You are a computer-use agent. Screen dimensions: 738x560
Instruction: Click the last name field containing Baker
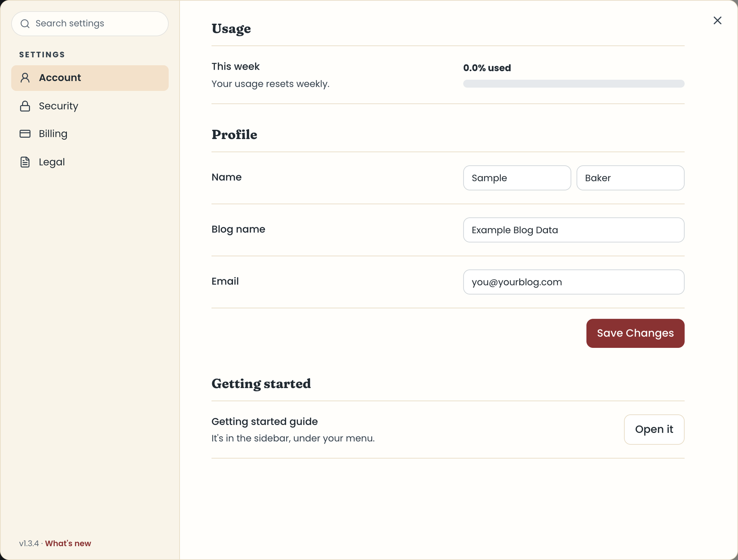[630, 178]
